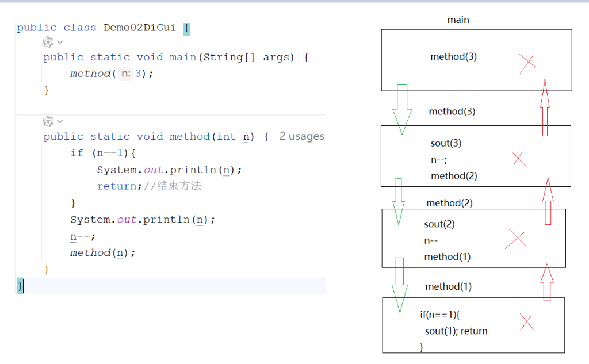The image size is (589, 364).
Task: Open the "2 usages" inlay link
Action: click(x=301, y=136)
